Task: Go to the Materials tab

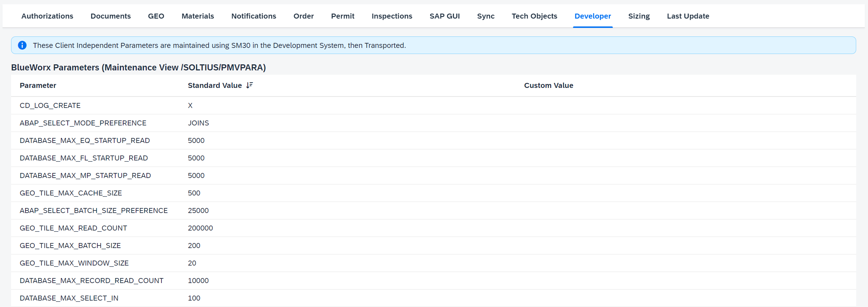Action: click(x=198, y=16)
